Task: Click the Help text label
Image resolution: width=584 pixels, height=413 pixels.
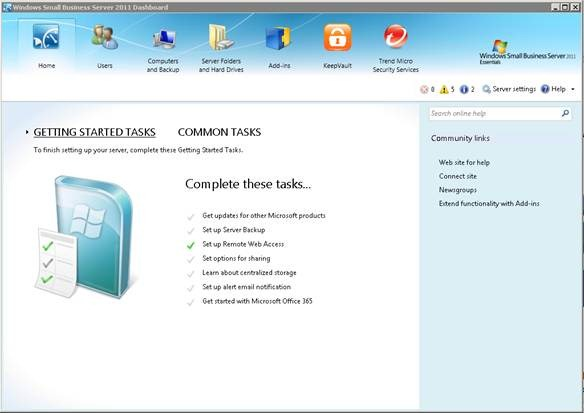Action: 558,89
